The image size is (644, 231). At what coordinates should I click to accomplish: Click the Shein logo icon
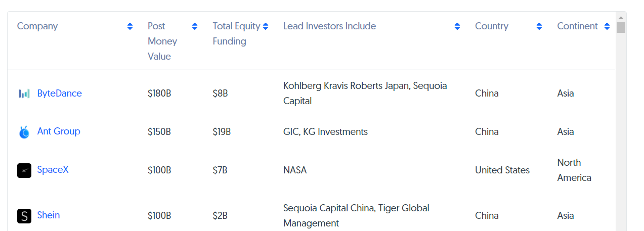(x=24, y=216)
